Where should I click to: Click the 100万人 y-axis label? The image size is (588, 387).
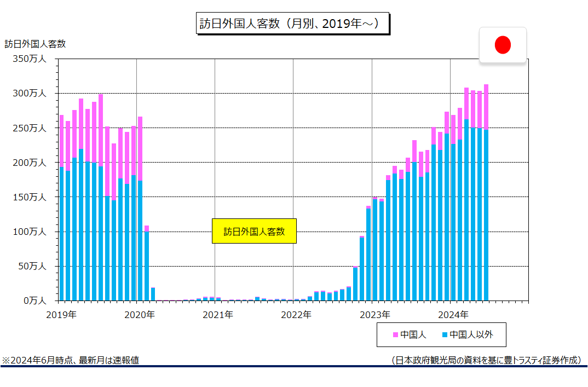point(30,232)
